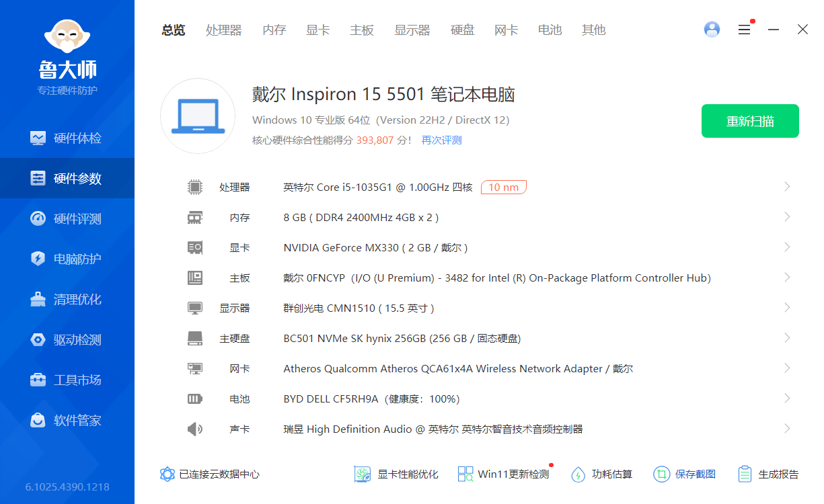Expand the 处理器 row chevron

pyautogui.click(x=787, y=187)
